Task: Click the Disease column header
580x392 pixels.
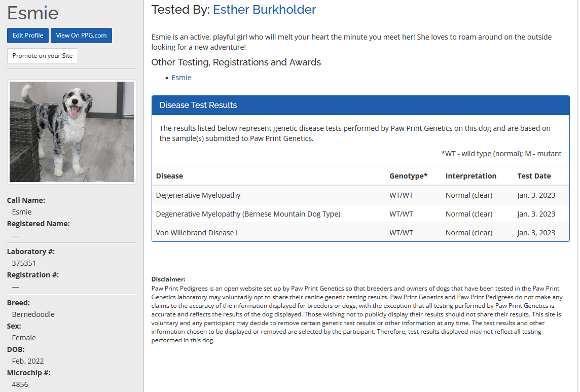Action: pyautogui.click(x=169, y=176)
